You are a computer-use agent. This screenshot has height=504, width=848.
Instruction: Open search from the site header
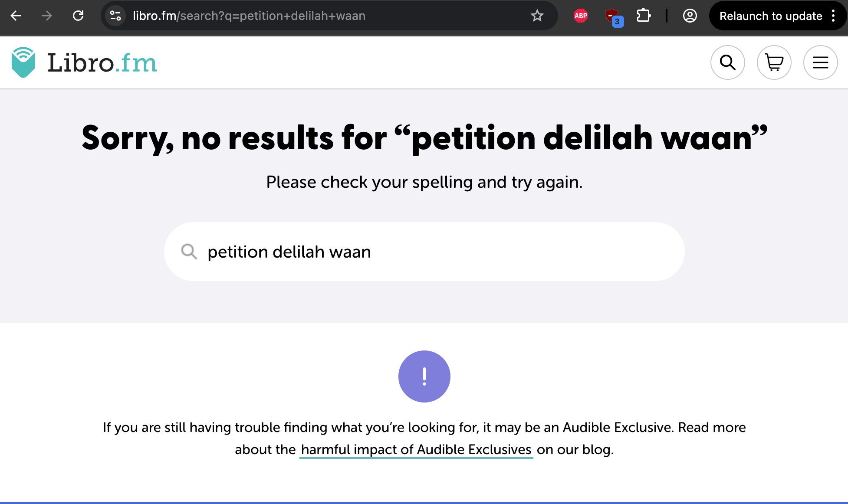(x=727, y=63)
